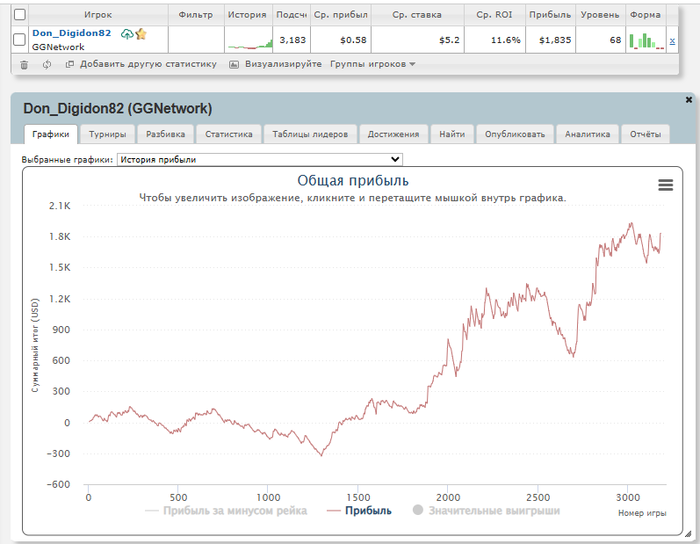Tick the header select-all checkbox
The width and height of the screenshot is (700, 544).
coord(20,15)
